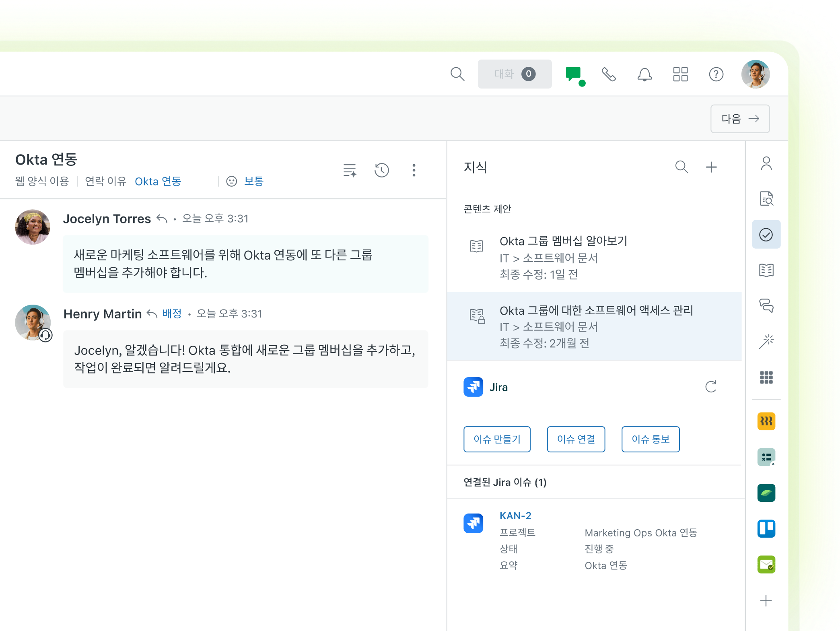Open the Trello app icon
The image size is (840, 631).
coord(766,529)
